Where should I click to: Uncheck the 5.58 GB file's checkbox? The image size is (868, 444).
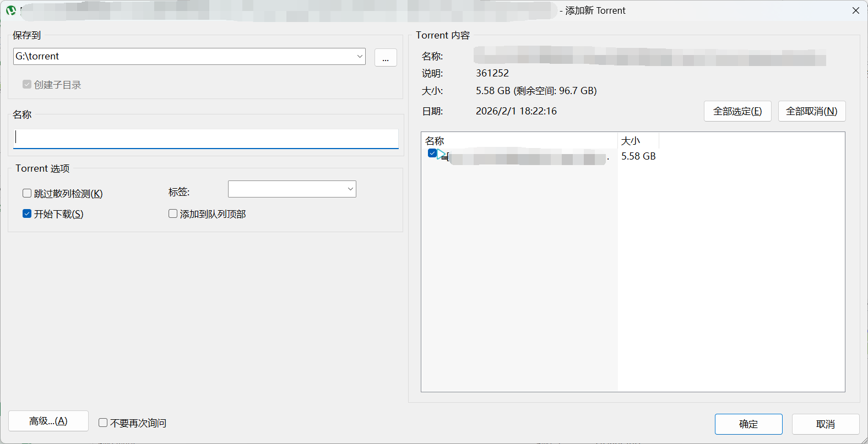(x=432, y=154)
